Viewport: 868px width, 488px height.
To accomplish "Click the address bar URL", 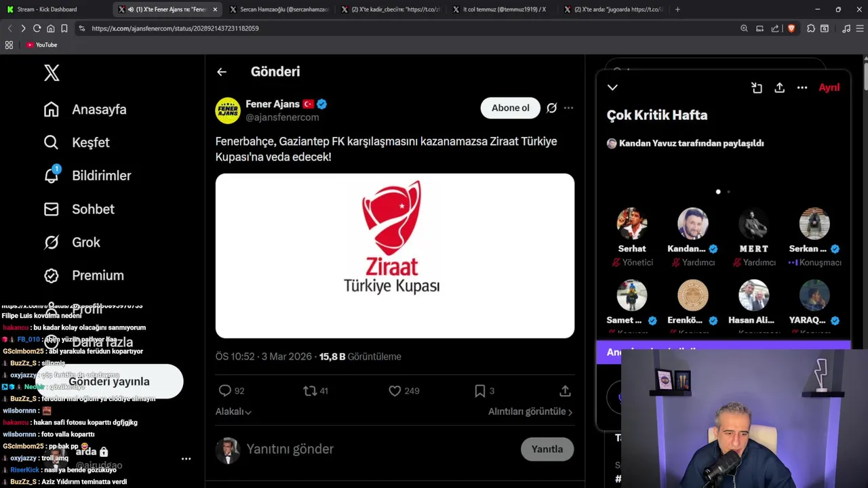I will pos(175,28).
